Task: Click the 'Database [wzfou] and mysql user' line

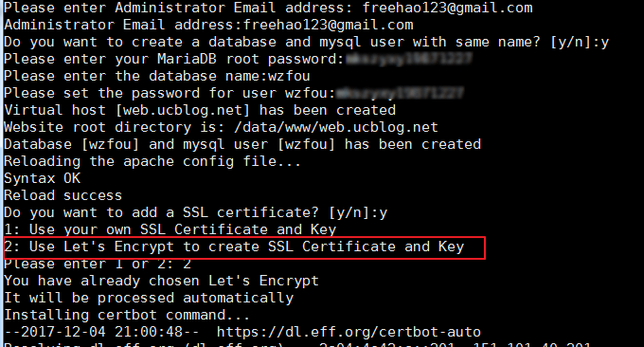Action: coord(242,144)
